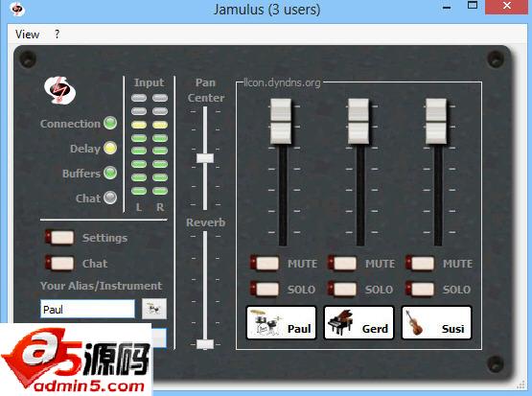
Task: Solo Susi's channel
Action: 420,290
